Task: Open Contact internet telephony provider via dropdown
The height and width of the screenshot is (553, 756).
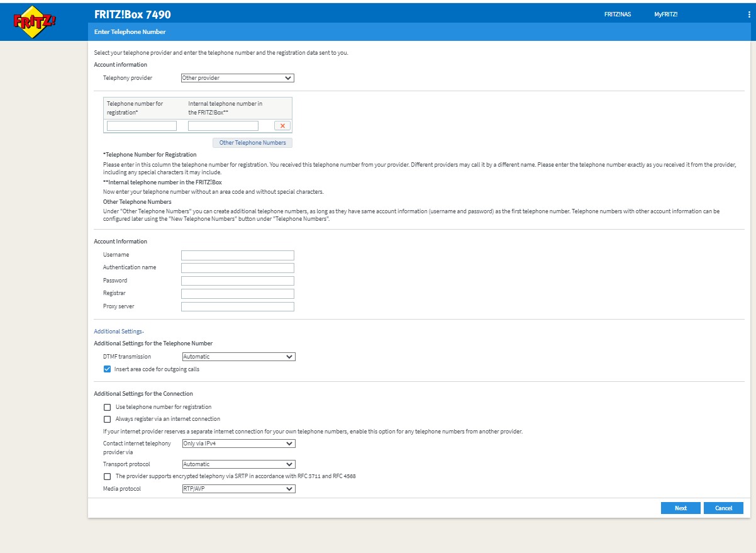Action: click(238, 444)
